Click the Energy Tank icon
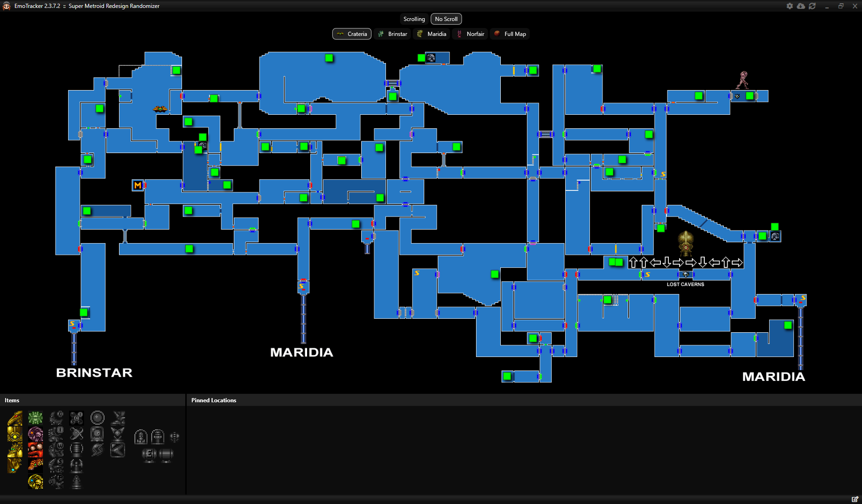 tap(149, 454)
